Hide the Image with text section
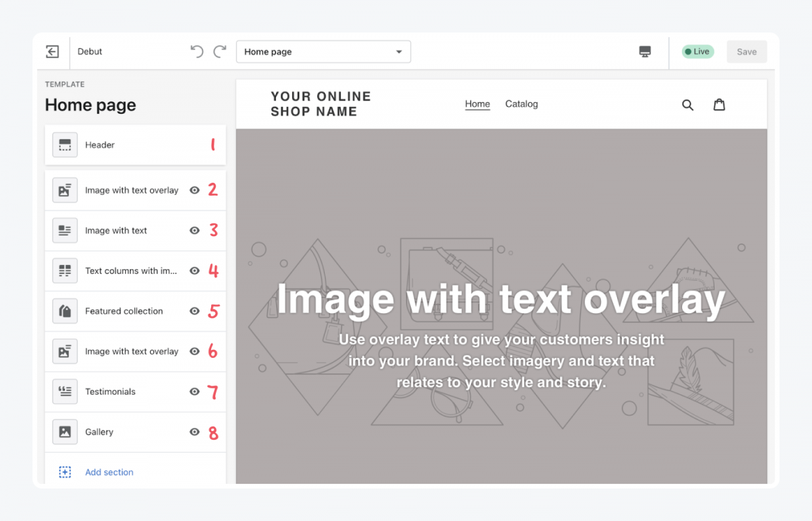The height and width of the screenshot is (521, 812). [x=195, y=230]
